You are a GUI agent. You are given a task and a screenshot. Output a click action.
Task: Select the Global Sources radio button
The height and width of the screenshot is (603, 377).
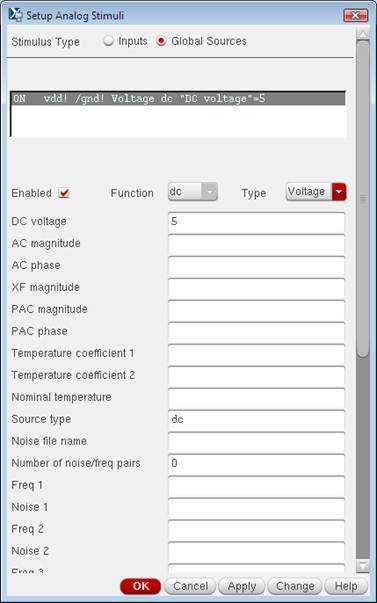coord(161,41)
